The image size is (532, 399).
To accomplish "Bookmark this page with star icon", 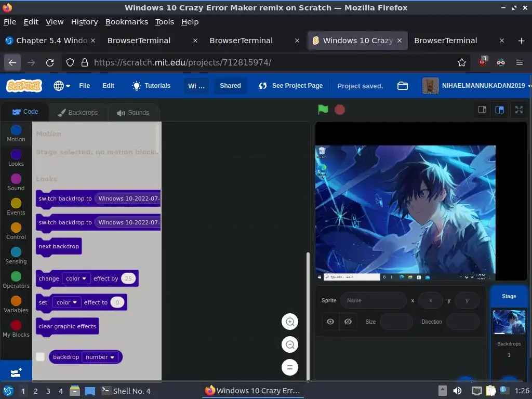I will point(461,62).
